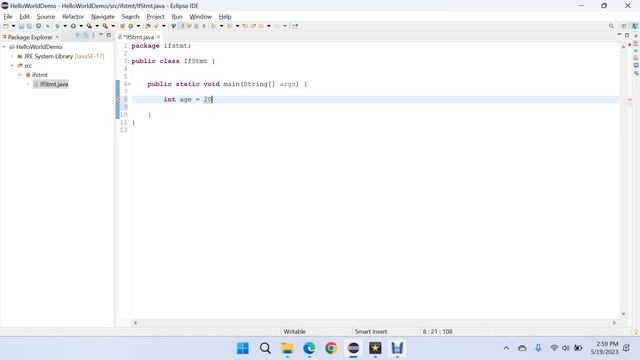
Task: Open the Navigate menu
Action: [103, 17]
